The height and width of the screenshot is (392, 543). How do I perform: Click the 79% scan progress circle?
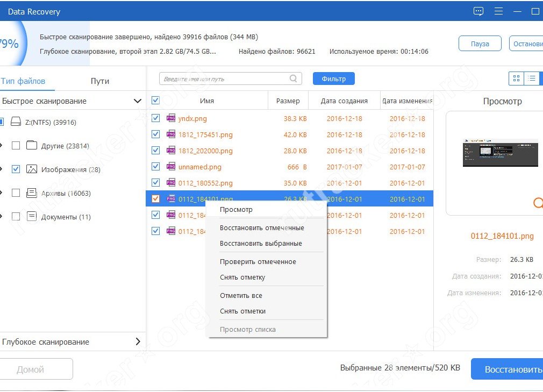pos(12,44)
